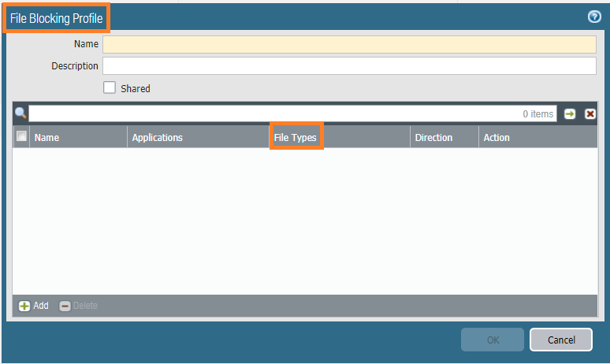Click the OK button
The image size is (610, 364).
click(493, 340)
